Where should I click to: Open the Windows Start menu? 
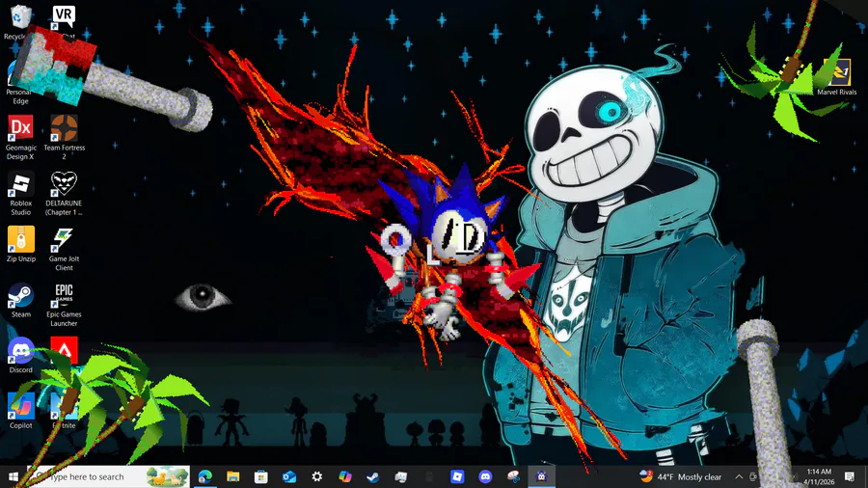[14, 476]
